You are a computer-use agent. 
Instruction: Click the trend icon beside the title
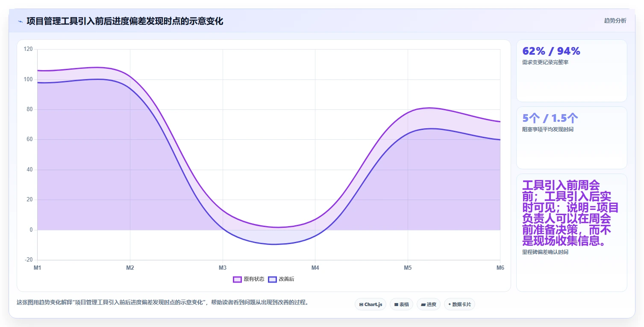pyautogui.click(x=20, y=21)
